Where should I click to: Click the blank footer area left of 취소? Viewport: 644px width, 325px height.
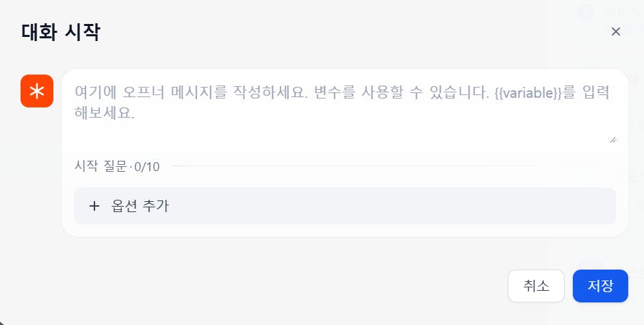pyautogui.click(x=274, y=286)
